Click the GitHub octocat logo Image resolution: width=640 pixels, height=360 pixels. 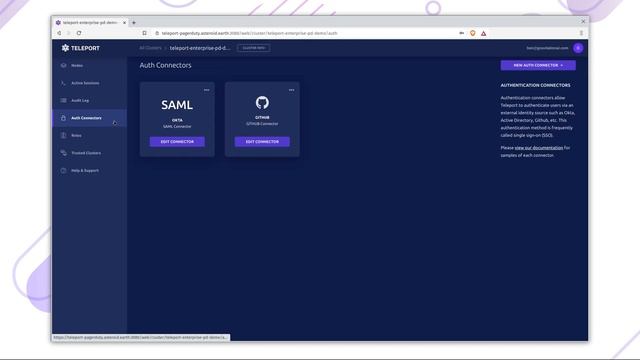pos(262,102)
